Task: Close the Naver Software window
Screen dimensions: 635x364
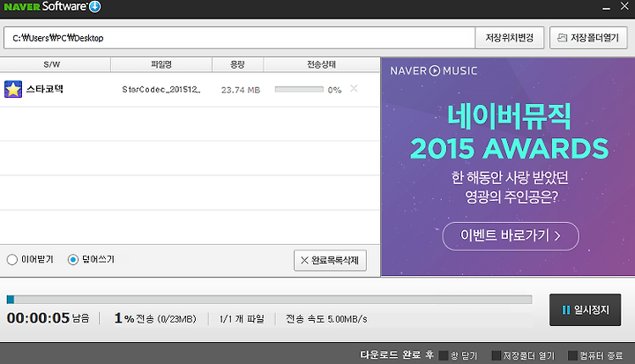Action: (x=624, y=6)
